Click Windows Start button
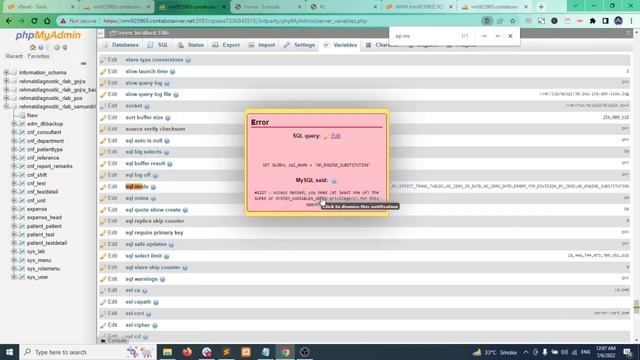The image size is (640, 360). point(9,352)
